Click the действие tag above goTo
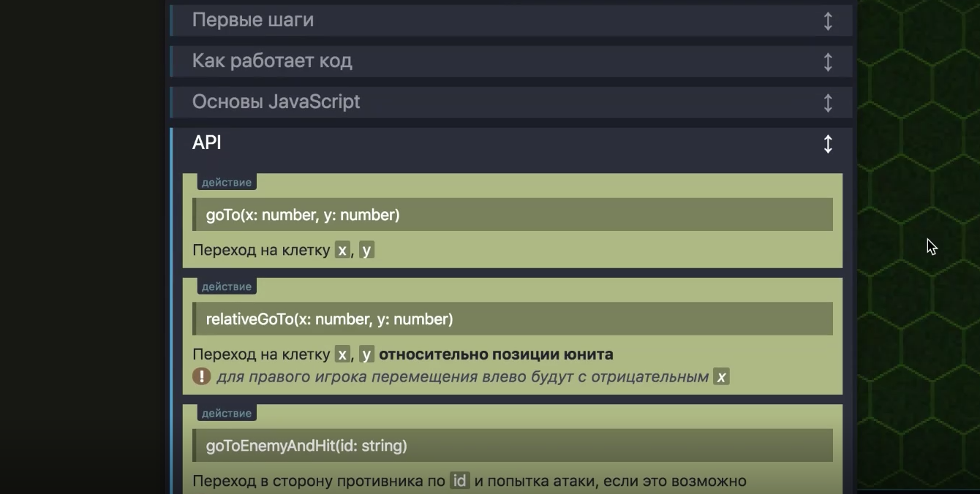 [227, 182]
